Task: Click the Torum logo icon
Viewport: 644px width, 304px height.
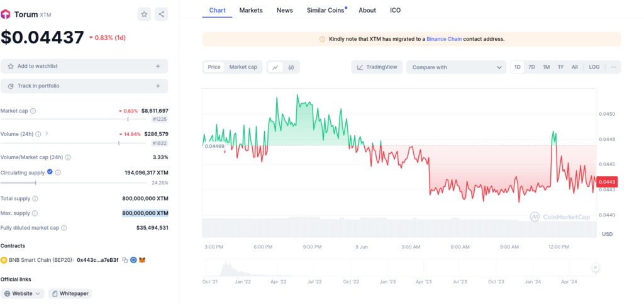Action: (5, 14)
